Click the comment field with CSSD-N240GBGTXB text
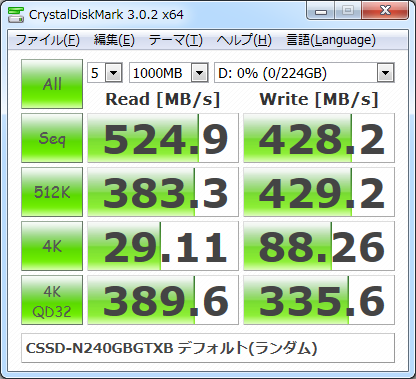416x379 pixels. click(x=208, y=348)
